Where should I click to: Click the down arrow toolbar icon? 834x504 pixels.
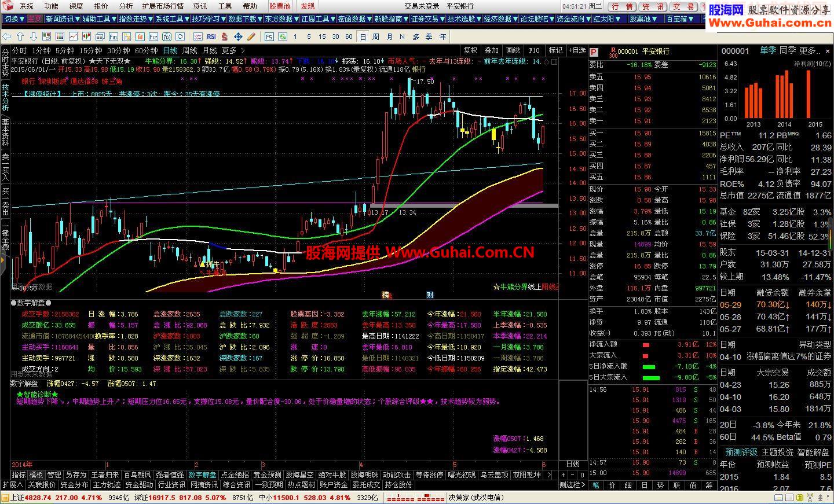click(x=34, y=36)
